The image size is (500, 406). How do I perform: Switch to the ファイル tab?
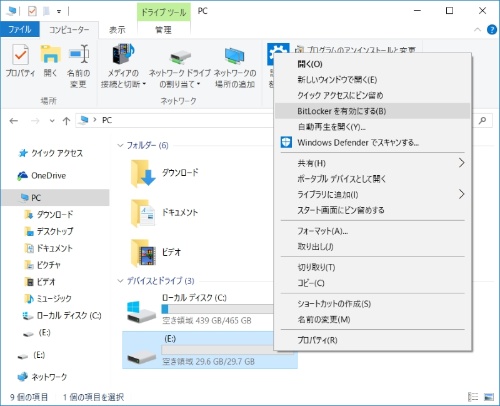pos(20,29)
